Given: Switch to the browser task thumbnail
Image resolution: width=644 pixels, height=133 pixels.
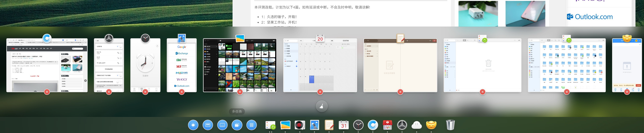Looking at the screenshot, I should (x=47, y=65).
